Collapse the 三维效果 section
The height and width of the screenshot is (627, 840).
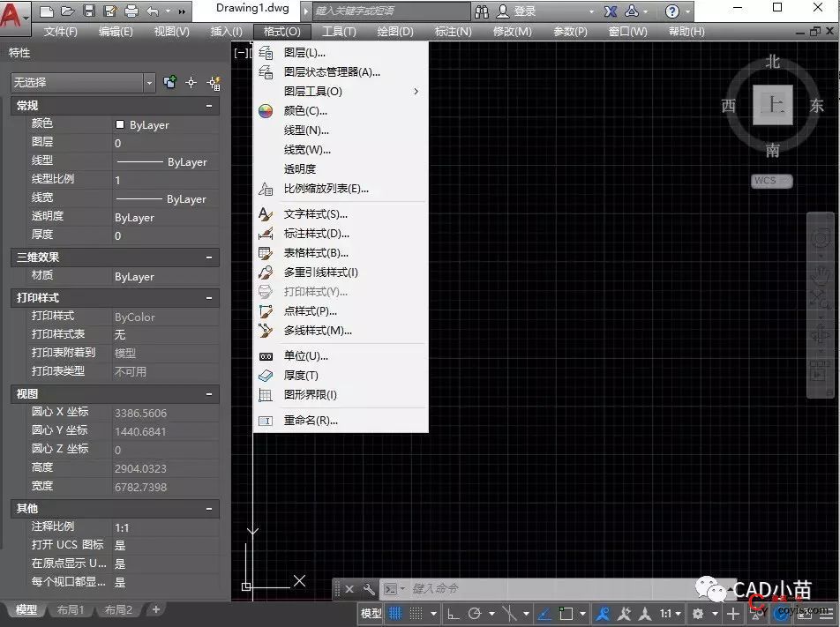pyautogui.click(x=209, y=258)
